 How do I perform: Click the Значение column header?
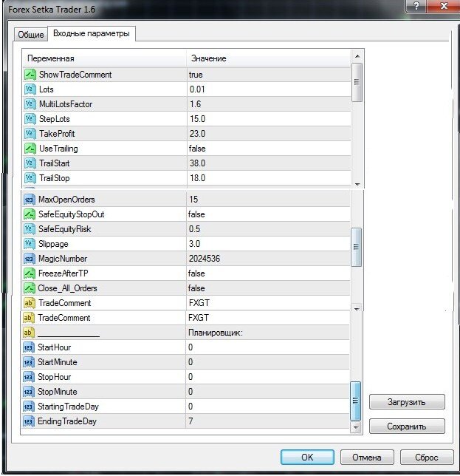[x=269, y=58]
